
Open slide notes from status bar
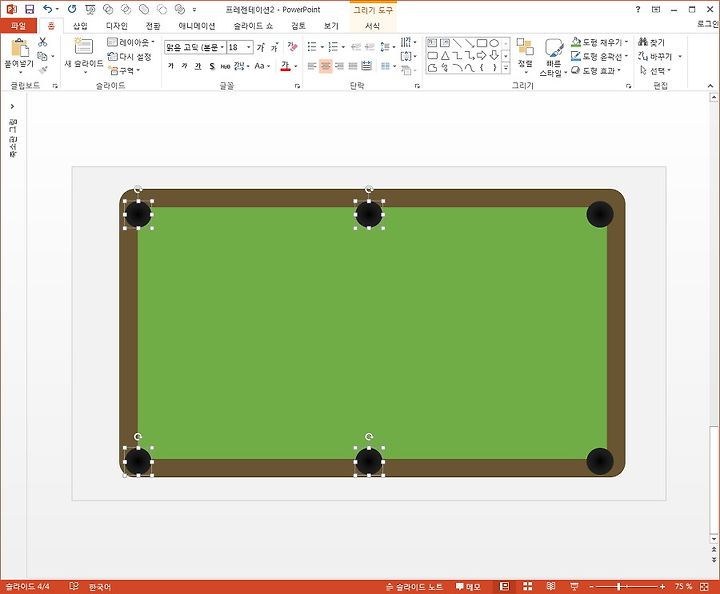click(414, 586)
